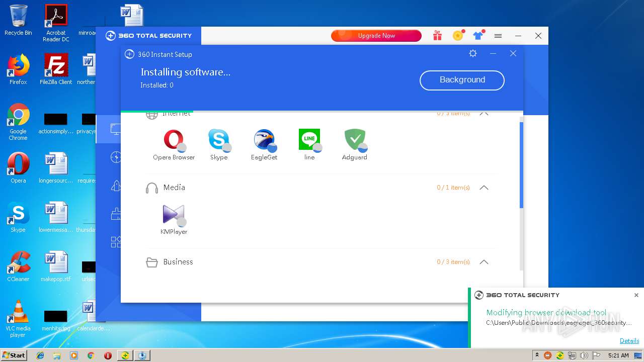Select the makepop.rtf desktop file
644x362 pixels.
click(x=56, y=266)
